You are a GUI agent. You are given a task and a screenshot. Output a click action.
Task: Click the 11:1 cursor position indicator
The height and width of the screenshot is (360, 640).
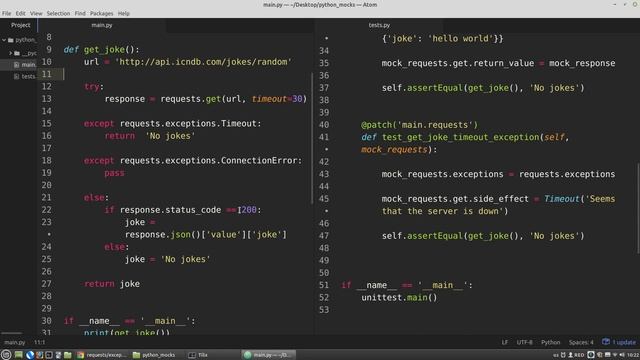click(40, 342)
